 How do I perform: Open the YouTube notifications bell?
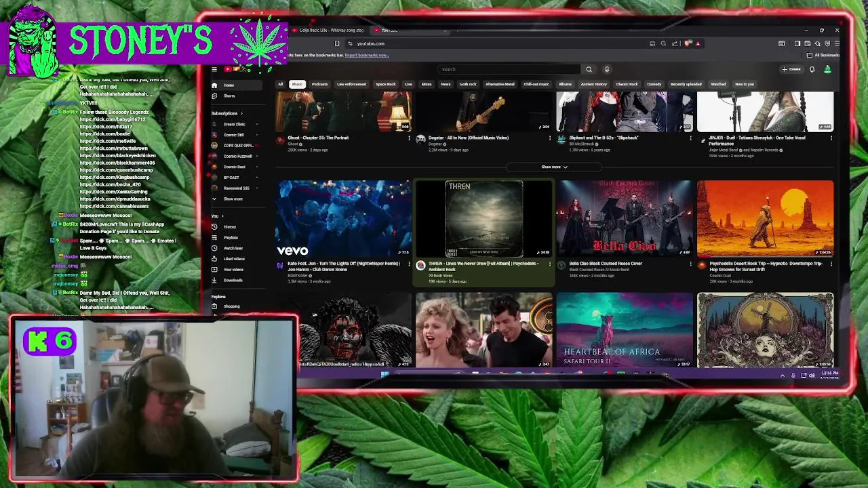click(x=812, y=69)
